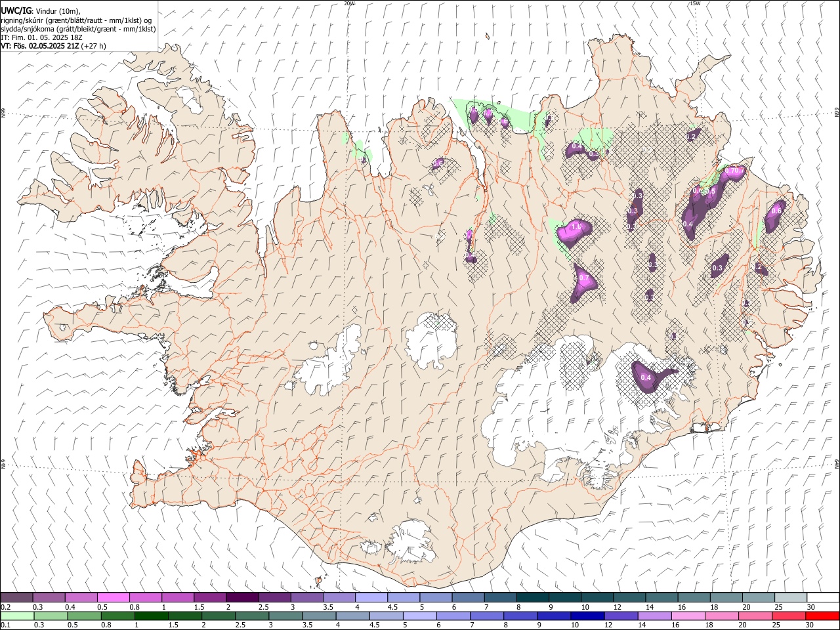This screenshot has height=630, width=840.
Task: Click the 'rigning/skúrir' legend description line
Action: [x=76, y=20]
